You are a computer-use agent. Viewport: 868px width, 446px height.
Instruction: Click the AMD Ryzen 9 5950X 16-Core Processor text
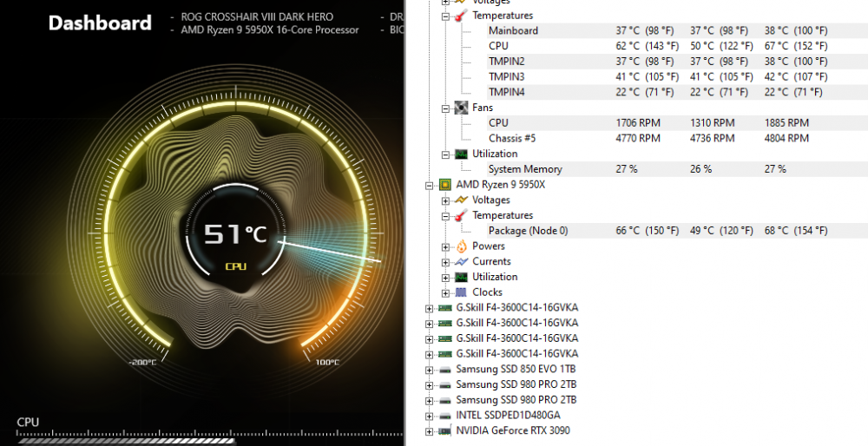(270, 30)
